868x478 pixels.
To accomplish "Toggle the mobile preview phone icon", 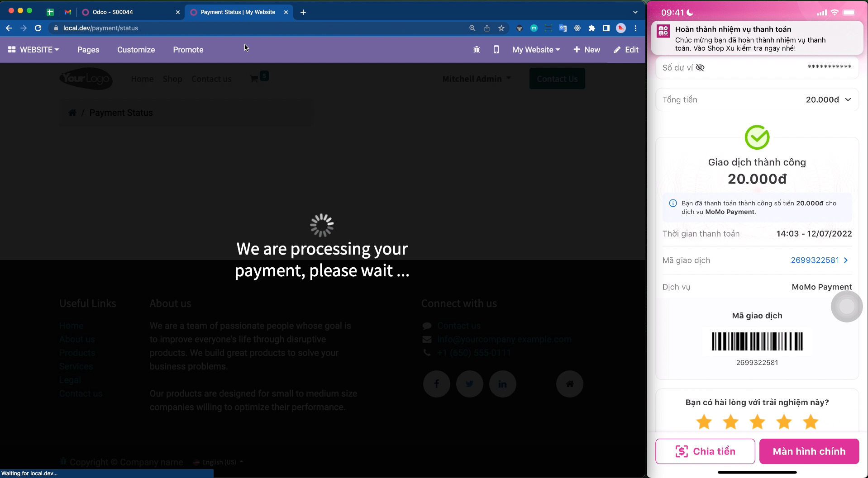I will point(496,50).
